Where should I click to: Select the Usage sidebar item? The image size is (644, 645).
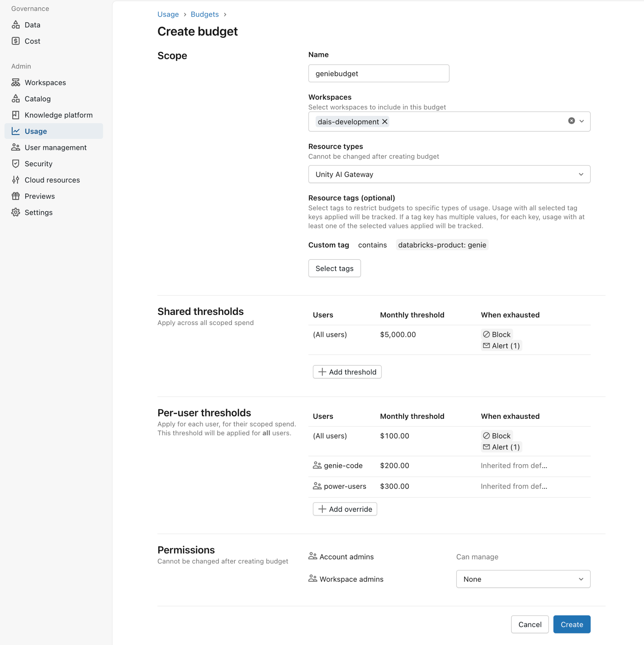(54, 131)
